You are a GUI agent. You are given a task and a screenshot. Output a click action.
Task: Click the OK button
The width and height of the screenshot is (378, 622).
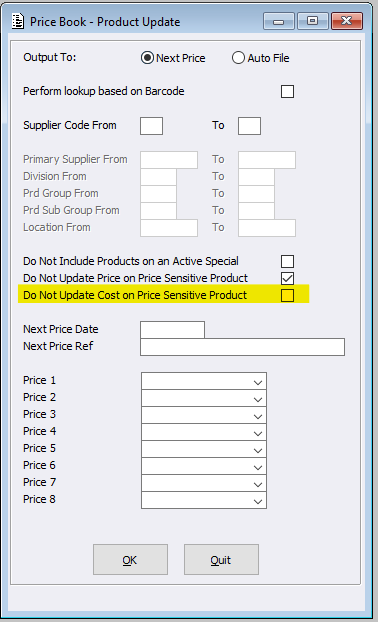(x=130, y=559)
